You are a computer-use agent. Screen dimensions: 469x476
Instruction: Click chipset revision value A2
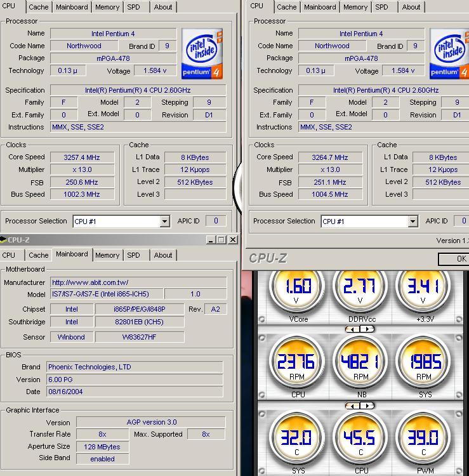(216, 309)
